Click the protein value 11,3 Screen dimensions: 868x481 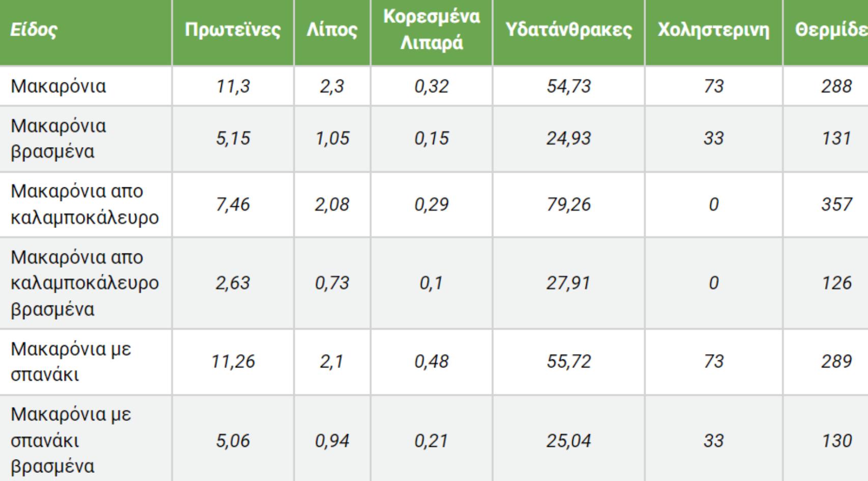pyautogui.click(x=233, y=87)
